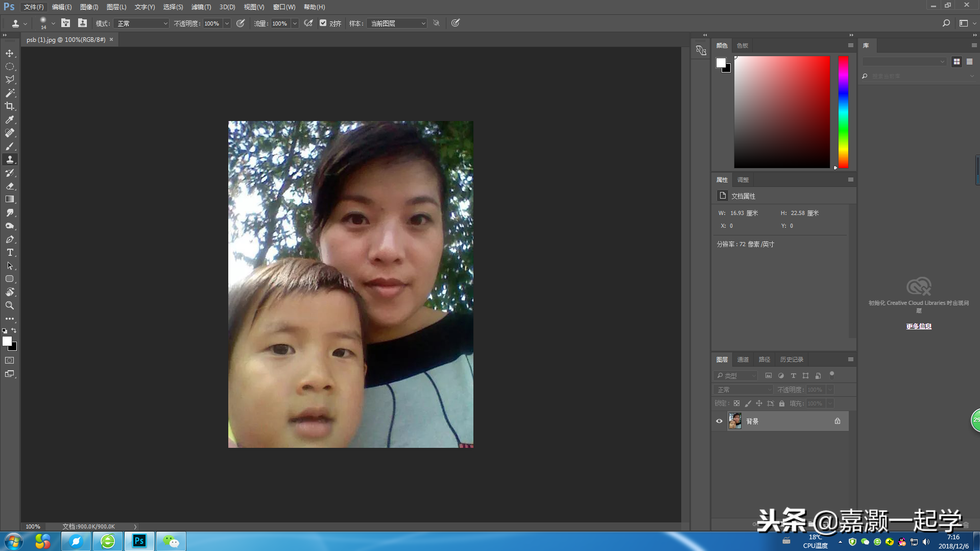Select the Move tool

tap(10, 53)
